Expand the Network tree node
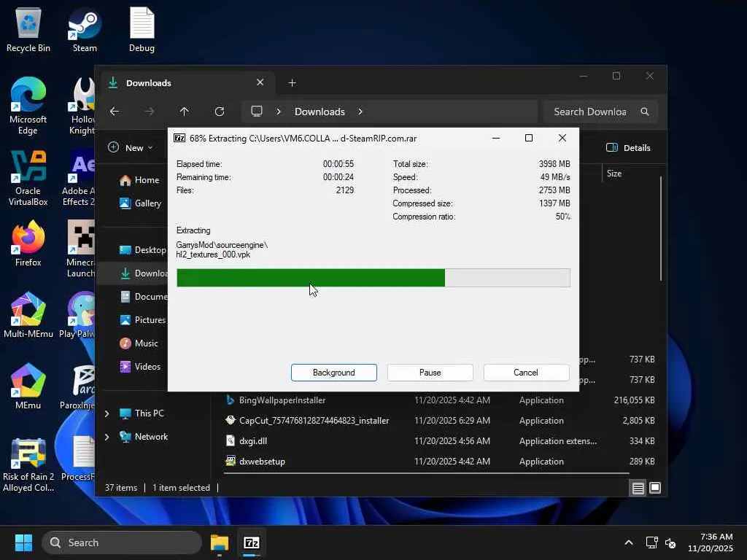This screenshot has height=560, width=747. [x=107, y=437]
